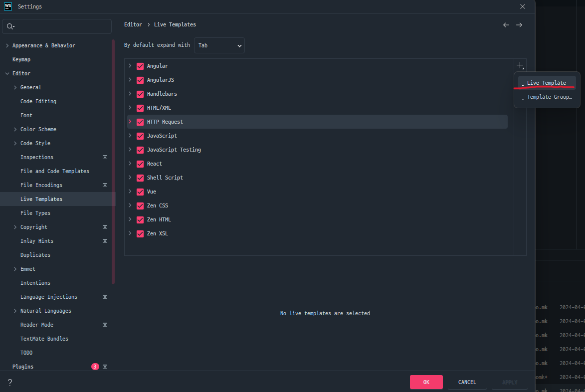The width and height of the screenshot is (585, 392).
Task: Click the WebStorm logo icon in title bar
Action: (8, 6)
